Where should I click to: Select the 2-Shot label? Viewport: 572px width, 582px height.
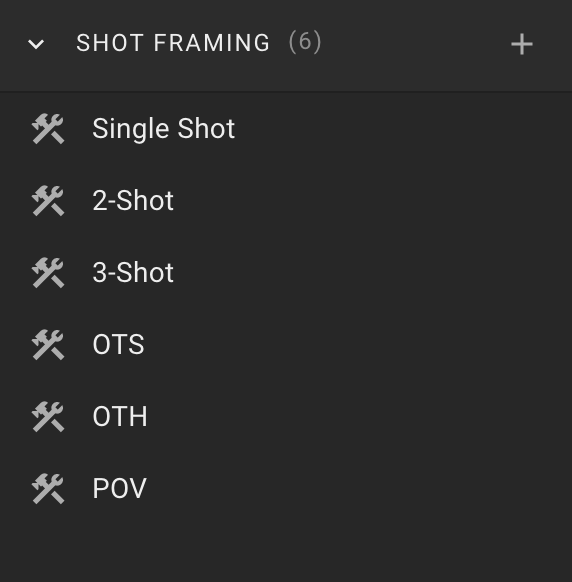(x=133, y=201)
